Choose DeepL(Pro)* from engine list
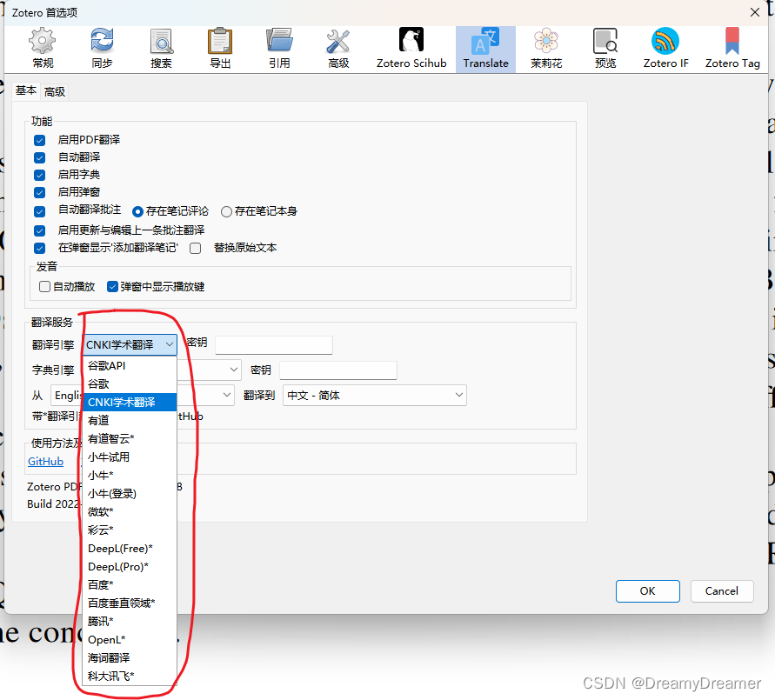 tap(130, 567)
